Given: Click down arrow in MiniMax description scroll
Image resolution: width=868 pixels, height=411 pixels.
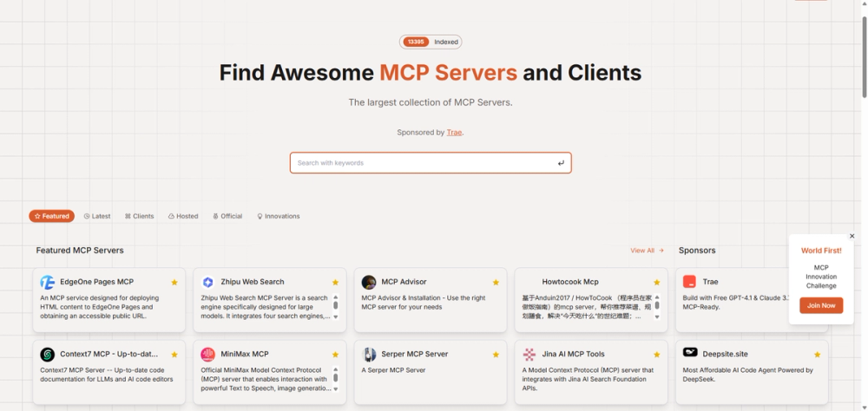Looking at the screenshot, I should 335,389.
